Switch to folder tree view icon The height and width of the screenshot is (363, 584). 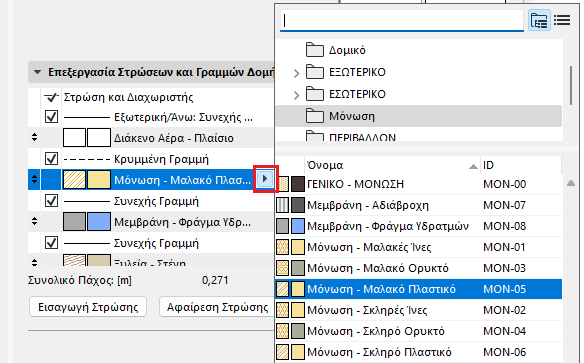click(x=539, y=20)
